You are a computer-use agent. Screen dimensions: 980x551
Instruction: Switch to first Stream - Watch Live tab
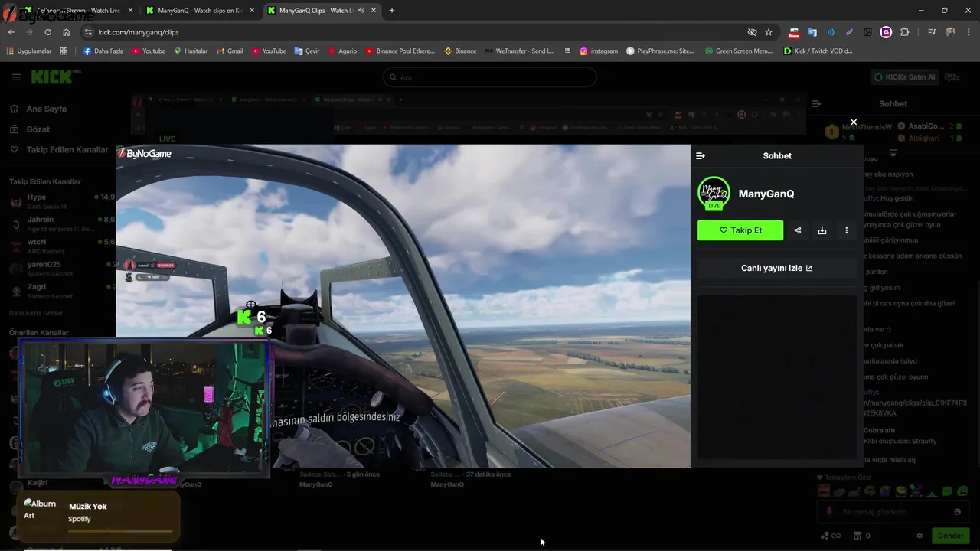[x=77, y=11]
